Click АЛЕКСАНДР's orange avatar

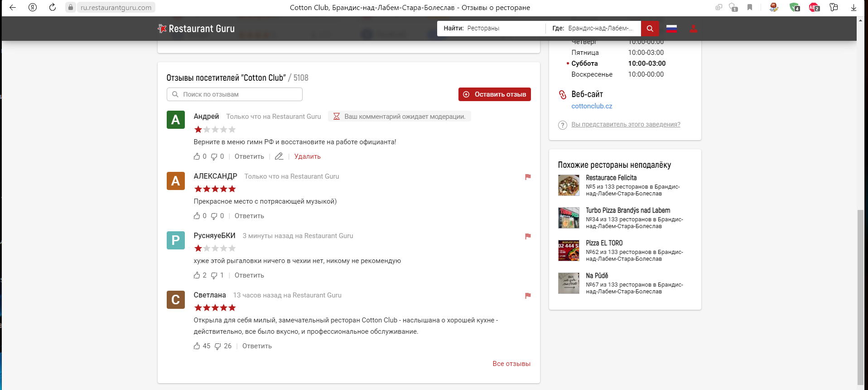pyautogui.click(x=176, y=181)
